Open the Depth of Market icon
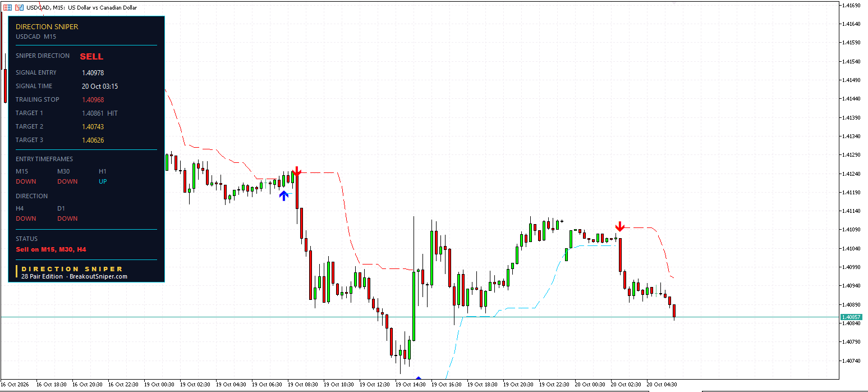868x392 pixels. (x=20, y=8)
